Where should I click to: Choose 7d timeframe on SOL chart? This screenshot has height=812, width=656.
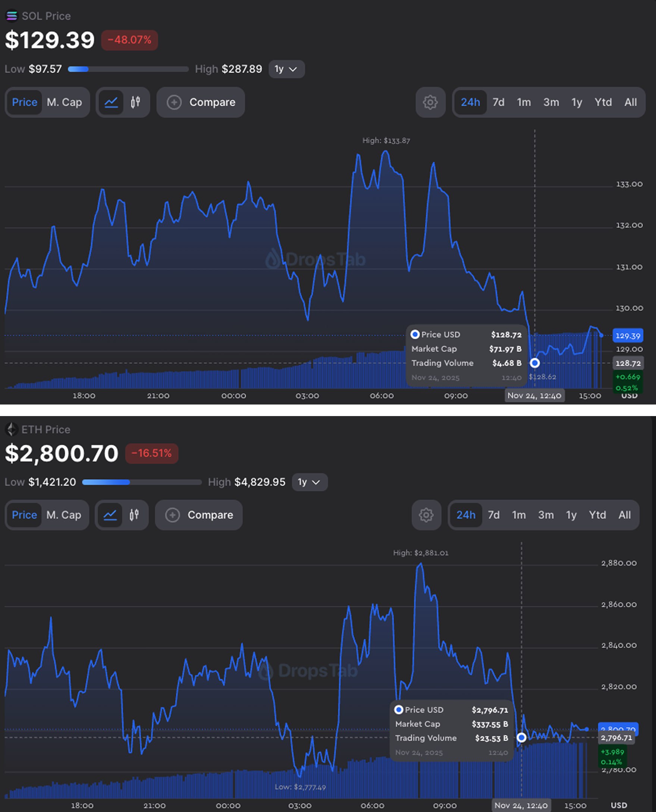[498, 103]
